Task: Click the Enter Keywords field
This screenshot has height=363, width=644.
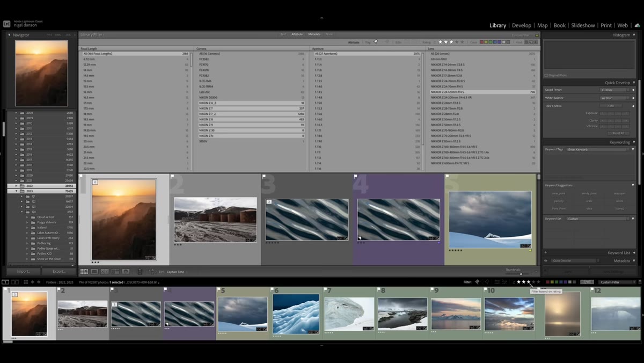Action: [x=597, y=149]
